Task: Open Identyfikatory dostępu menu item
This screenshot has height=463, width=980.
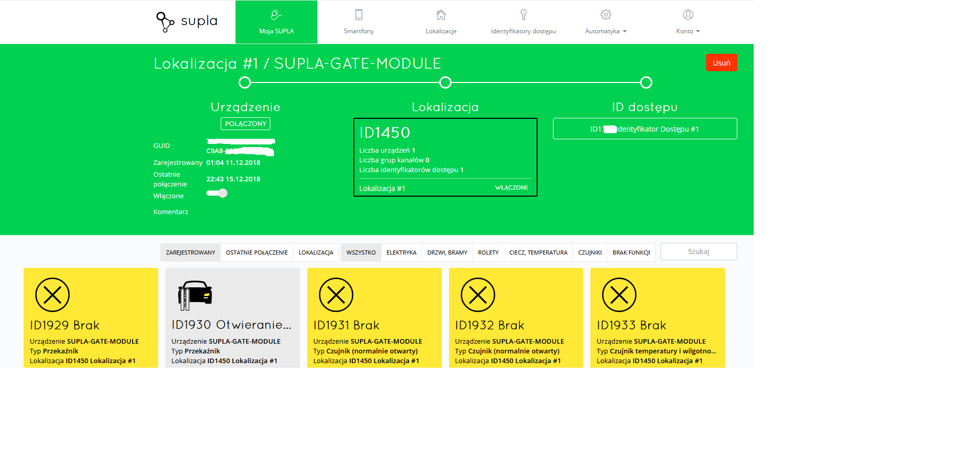Action: point(523,31)
